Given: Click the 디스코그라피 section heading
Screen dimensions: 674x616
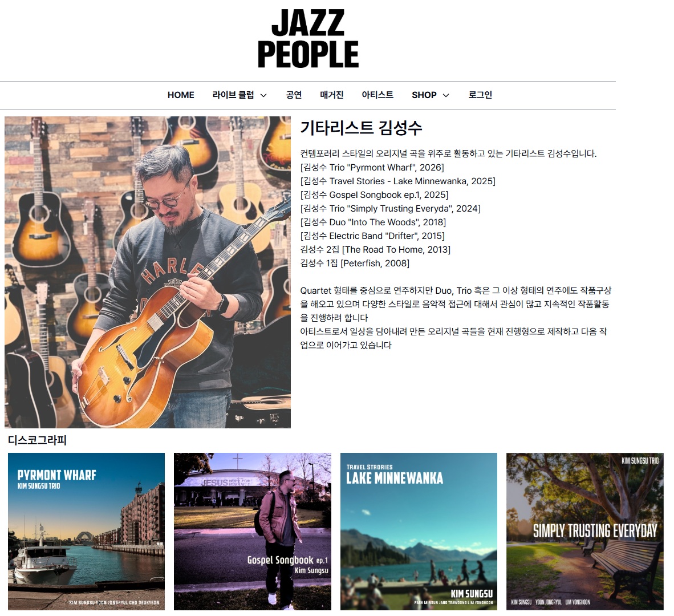Looking at the screenshot, I should tap(38, 440).
